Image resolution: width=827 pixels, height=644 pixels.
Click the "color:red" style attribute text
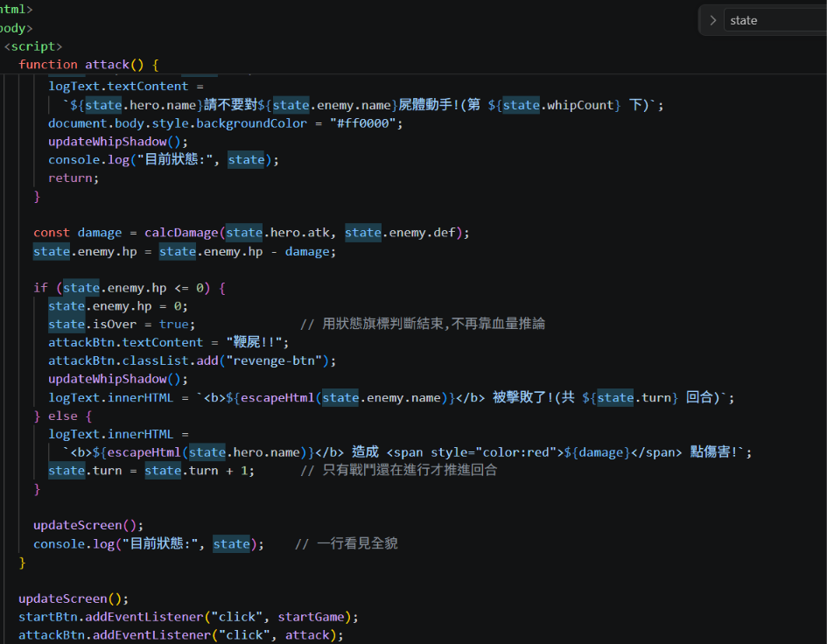(x=515, y=452)
